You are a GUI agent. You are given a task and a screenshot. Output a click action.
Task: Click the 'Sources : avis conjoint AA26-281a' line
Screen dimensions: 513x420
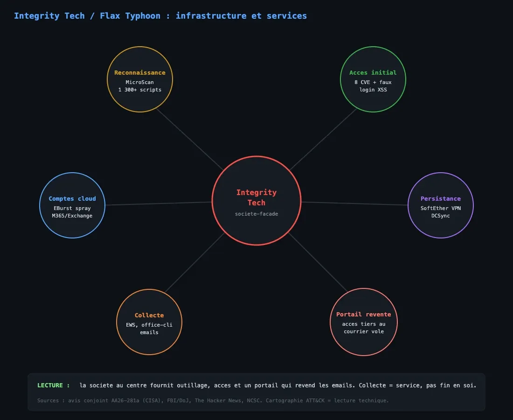tap(213, 400)
